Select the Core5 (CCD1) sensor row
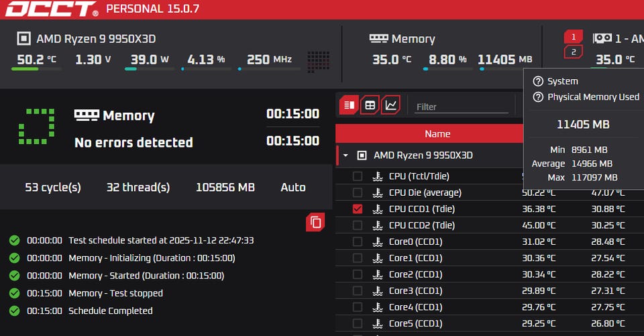The height and width of the screenshot is (336, 644). [490, 324]
